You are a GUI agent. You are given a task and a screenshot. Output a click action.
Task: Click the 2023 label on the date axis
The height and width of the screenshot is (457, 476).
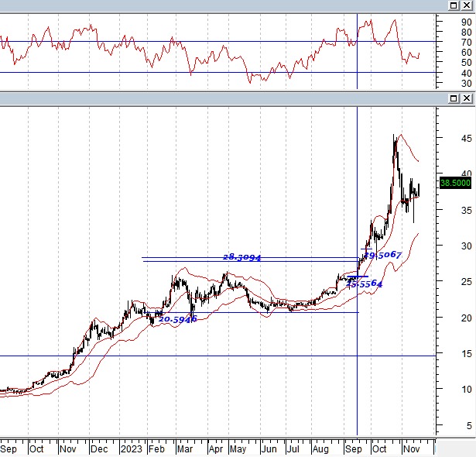pos(132,448)
